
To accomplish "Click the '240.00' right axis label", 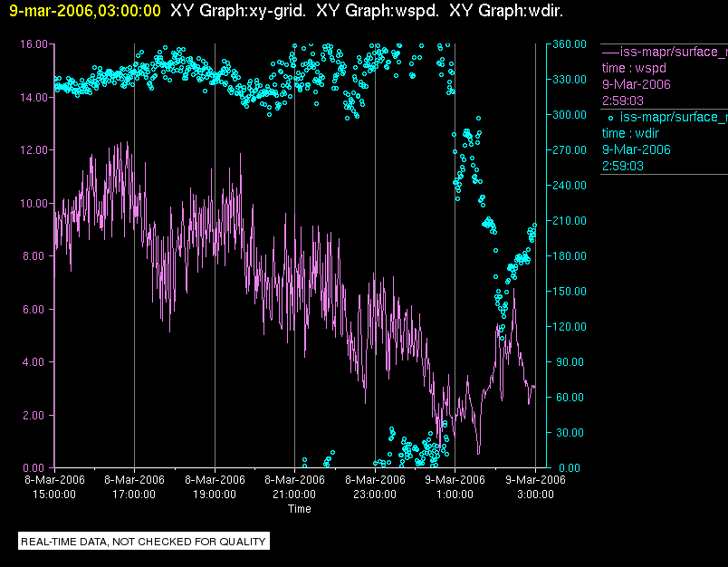I will 570,186.
